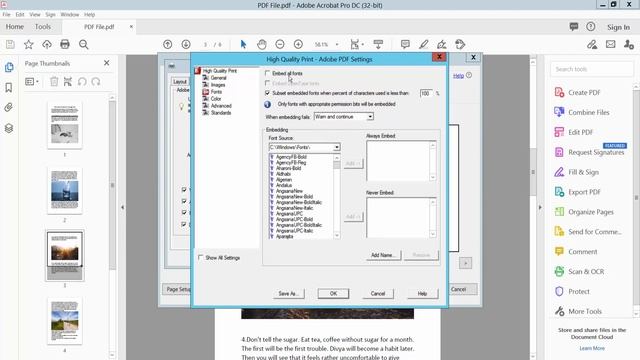Click the font list scrollbar thumb
Screen dimensions: 640x360
point(337,165)
